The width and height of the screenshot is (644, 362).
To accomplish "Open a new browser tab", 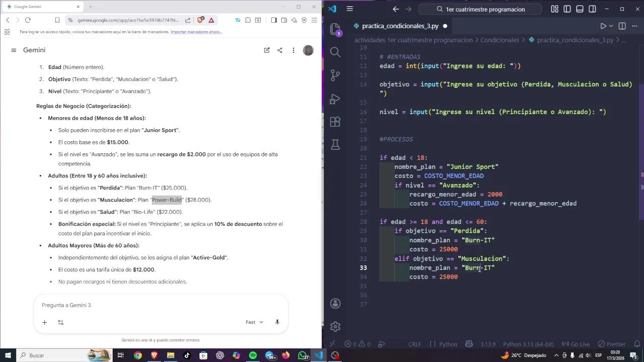I will pyautogui.click(x=91, y=7).
